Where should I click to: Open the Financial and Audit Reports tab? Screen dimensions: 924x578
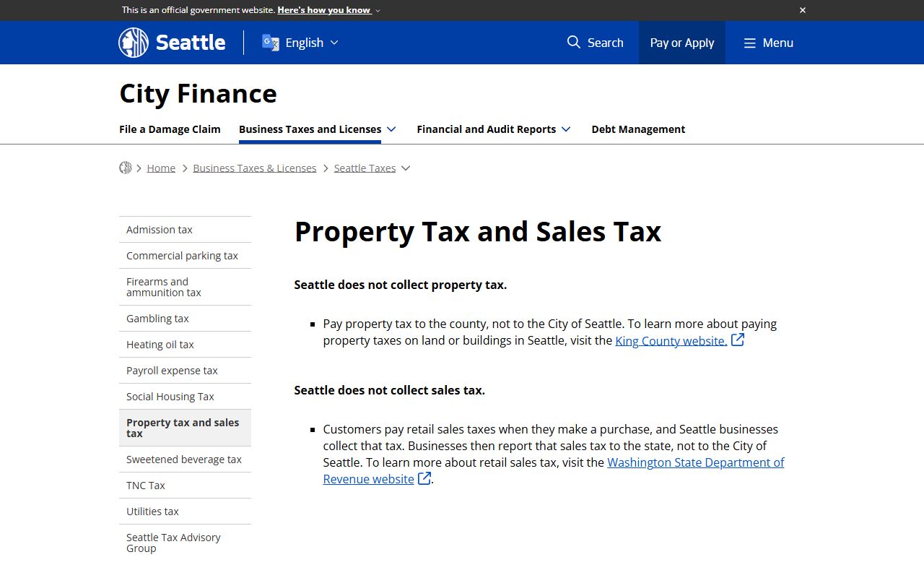(x=486, y=129)
